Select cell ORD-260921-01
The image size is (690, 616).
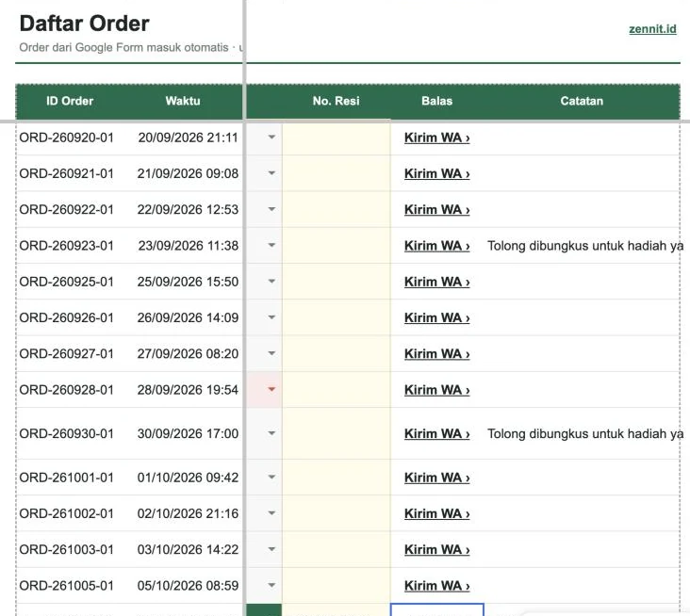pyautogui.click(x=66, y=173)
